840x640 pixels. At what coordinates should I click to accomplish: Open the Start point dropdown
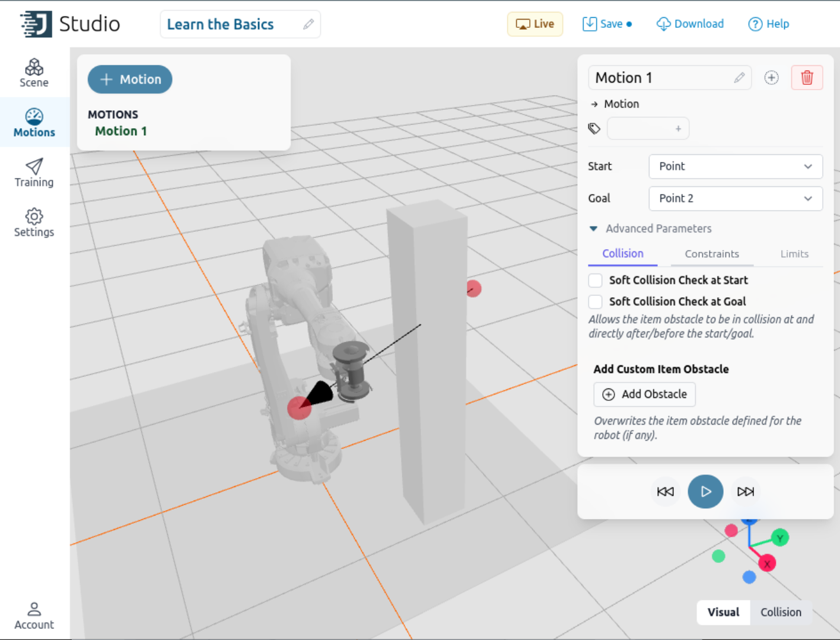(736, 167)
